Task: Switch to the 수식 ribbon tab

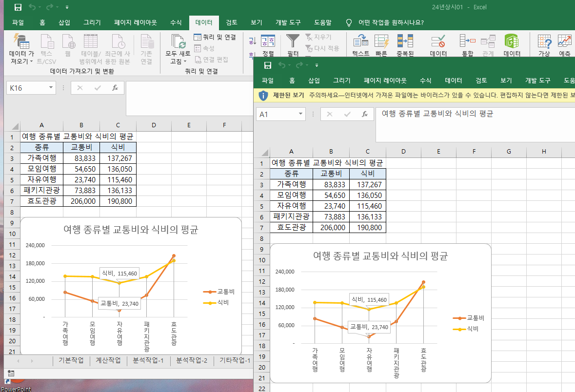Action: click(176, 22)
